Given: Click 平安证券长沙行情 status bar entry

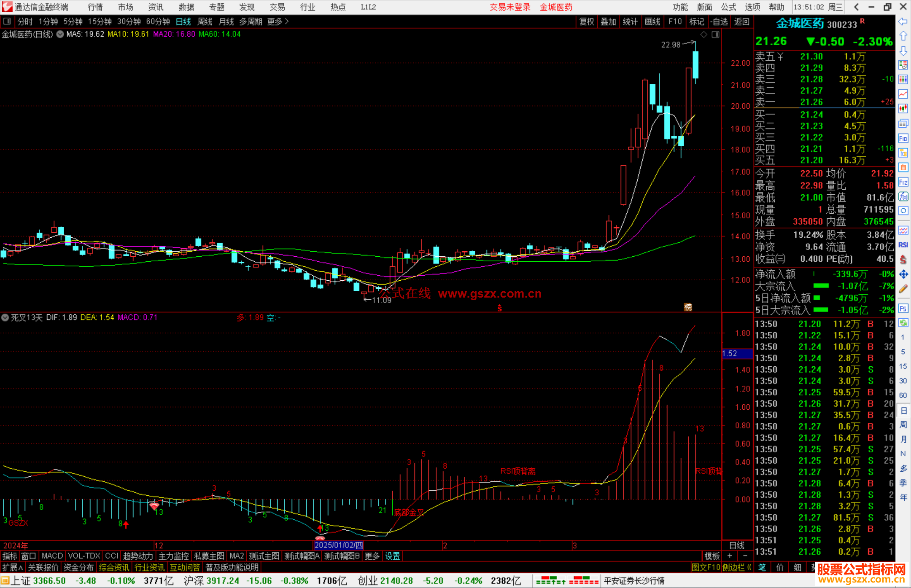Looking at the screenshot, I should click(634, 581).
